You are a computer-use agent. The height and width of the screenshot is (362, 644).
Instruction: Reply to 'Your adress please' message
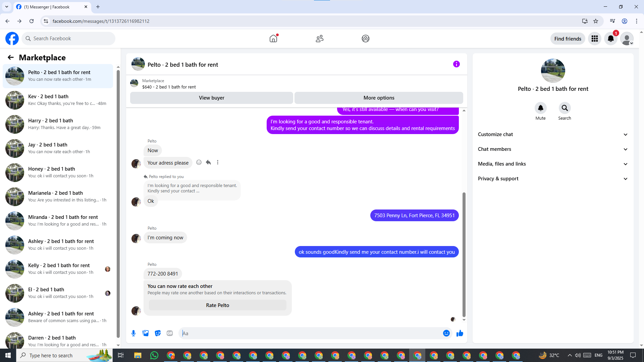[208, 163]
